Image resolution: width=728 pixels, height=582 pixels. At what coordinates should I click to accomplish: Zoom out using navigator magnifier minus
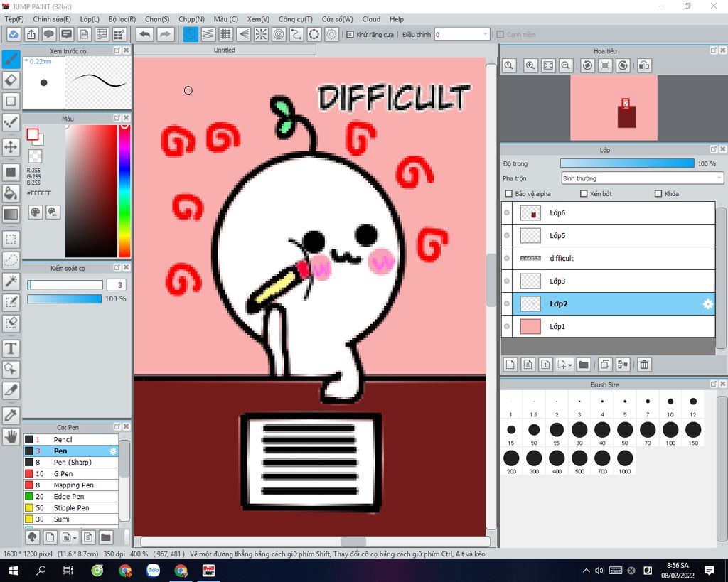(x=565, y=65)
